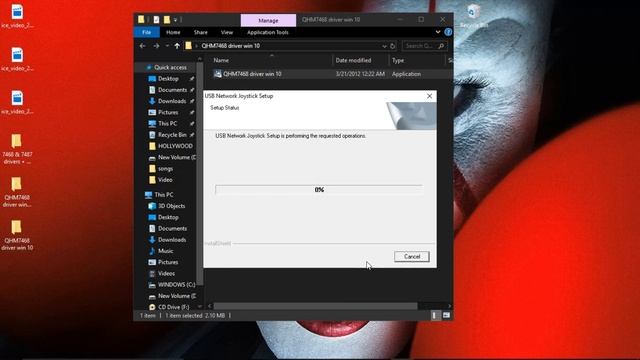Open Explorer help icon

(x=448, y=32)
